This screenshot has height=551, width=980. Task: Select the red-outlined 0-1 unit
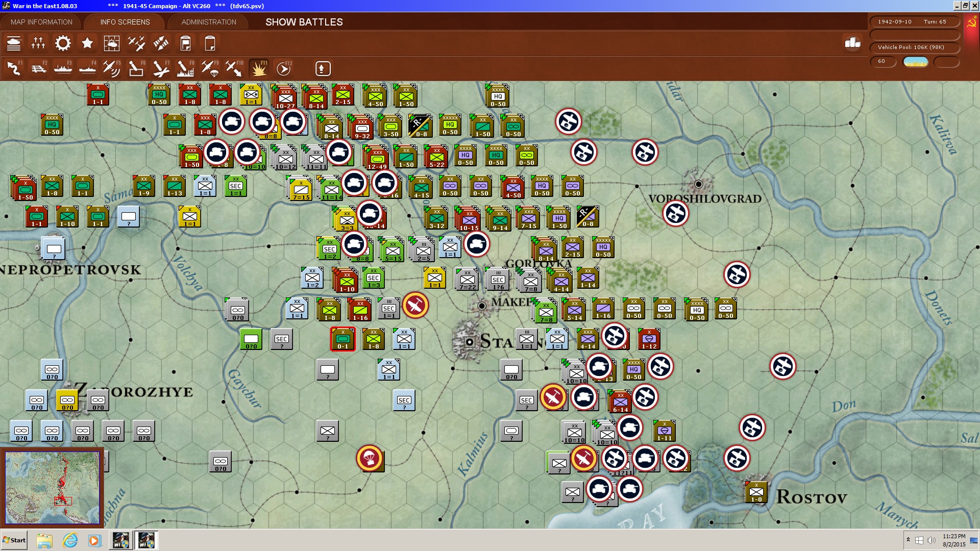point(343,339)
